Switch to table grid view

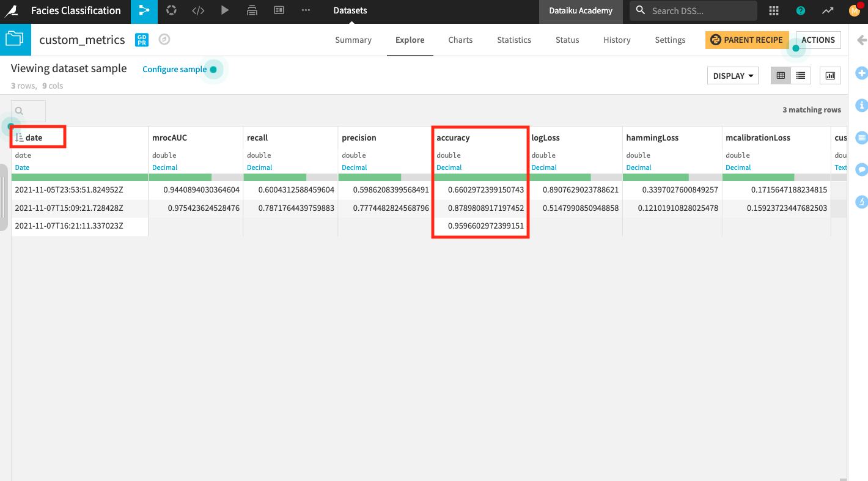tap(781, 76)
